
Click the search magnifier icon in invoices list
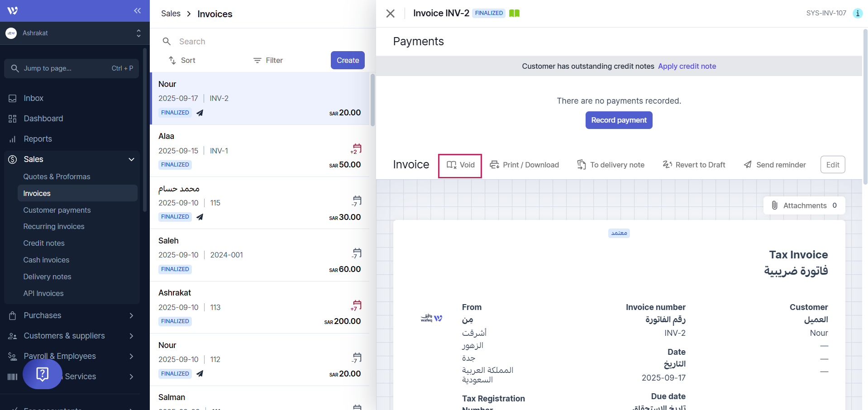(167, 42)
